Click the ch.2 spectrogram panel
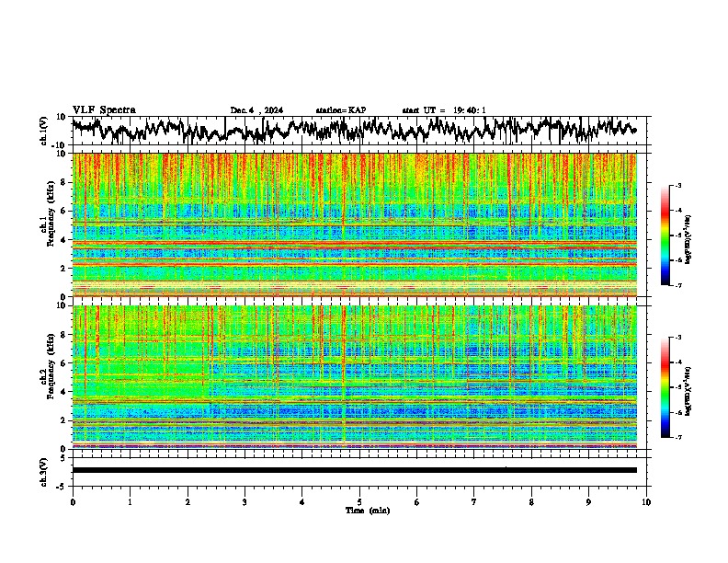The width and height of the screenshot is (728, 563). click(x=354, y=377)
